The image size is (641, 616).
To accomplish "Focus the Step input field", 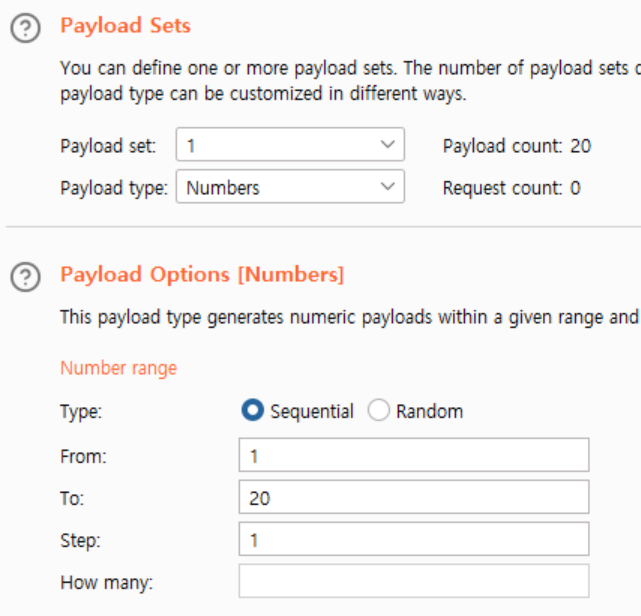I will tap(413, 539).
